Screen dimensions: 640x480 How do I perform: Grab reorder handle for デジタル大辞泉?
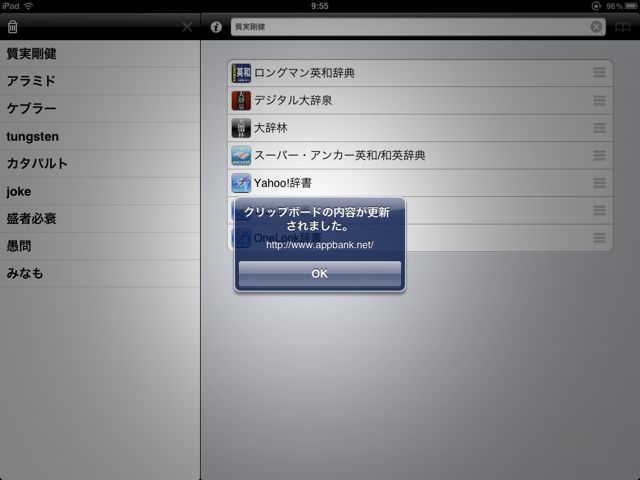[x=599, y=100]
